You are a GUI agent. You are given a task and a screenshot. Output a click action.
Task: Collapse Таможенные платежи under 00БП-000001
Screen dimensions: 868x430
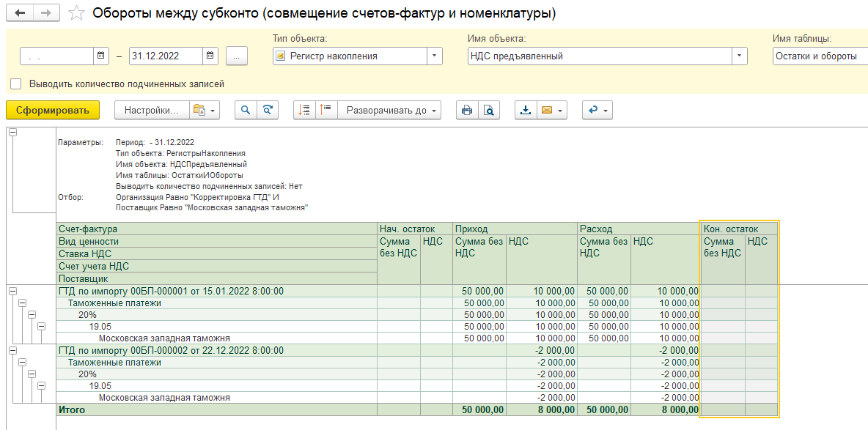(22, 303)
